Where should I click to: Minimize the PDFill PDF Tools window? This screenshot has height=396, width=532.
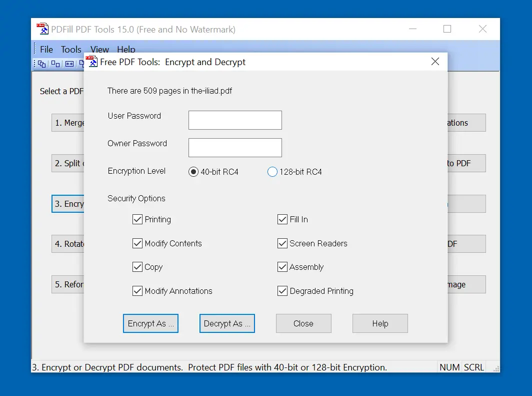pyautogui.click(x=412, y=29)
